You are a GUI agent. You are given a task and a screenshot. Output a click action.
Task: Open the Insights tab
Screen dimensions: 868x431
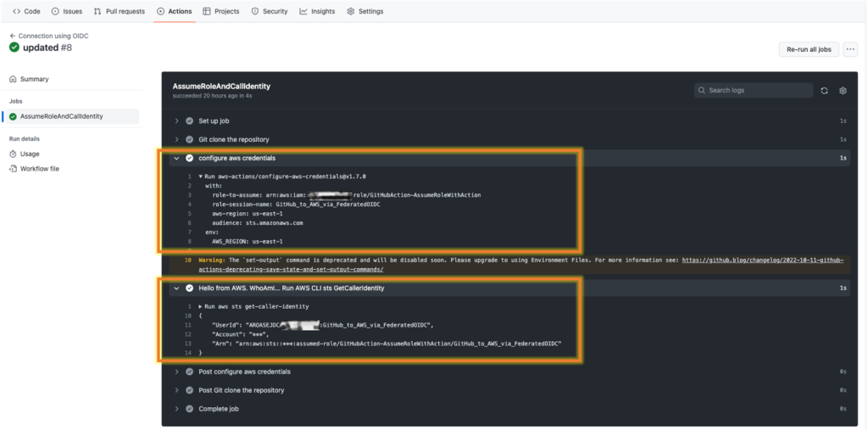click(317, 11)
